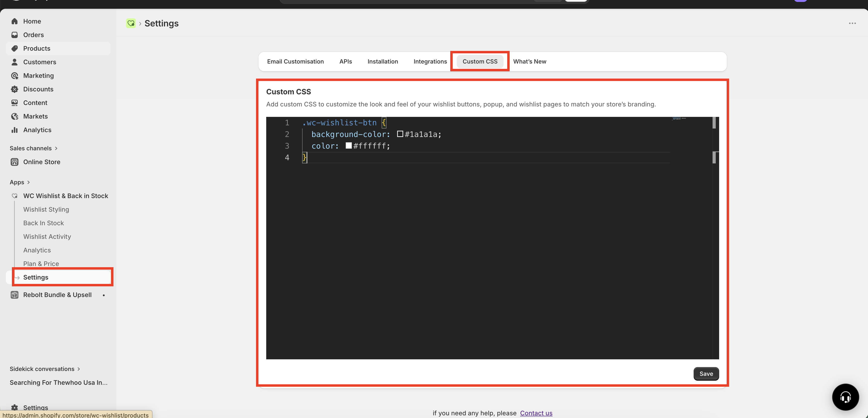Open the Installation tab

point(382,61)
